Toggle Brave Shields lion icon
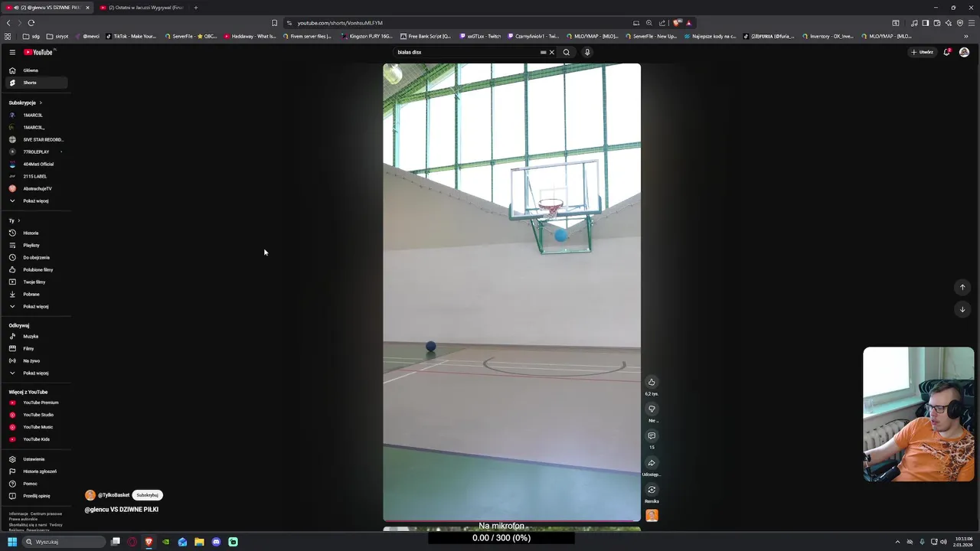The height and width of the screenshot is (551, 980). (x=677, y=23)
